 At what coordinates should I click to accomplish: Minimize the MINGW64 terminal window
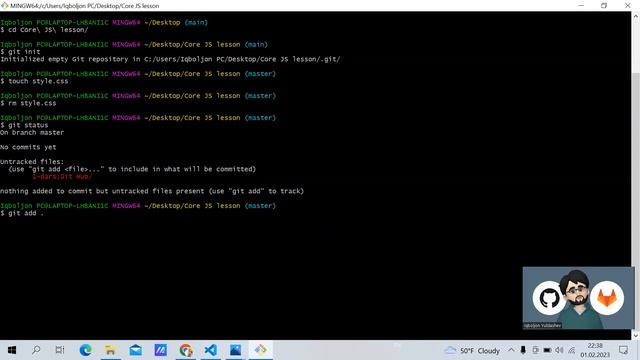pos(581,6)
